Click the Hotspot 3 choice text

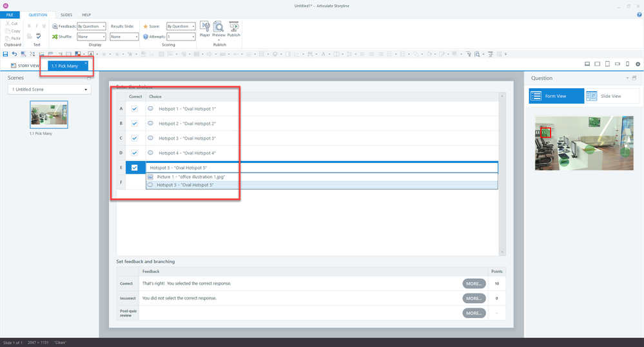click(x=187, y=138)
